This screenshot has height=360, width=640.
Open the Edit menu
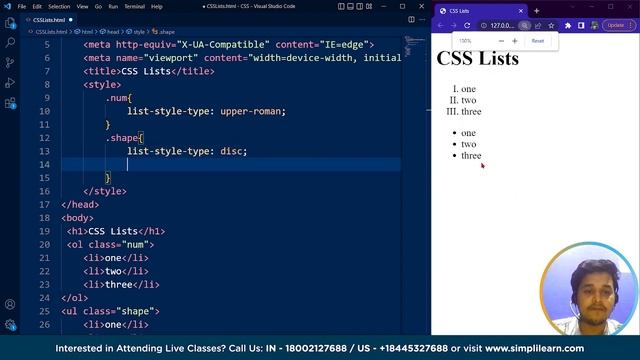click(x=37, y=7)
